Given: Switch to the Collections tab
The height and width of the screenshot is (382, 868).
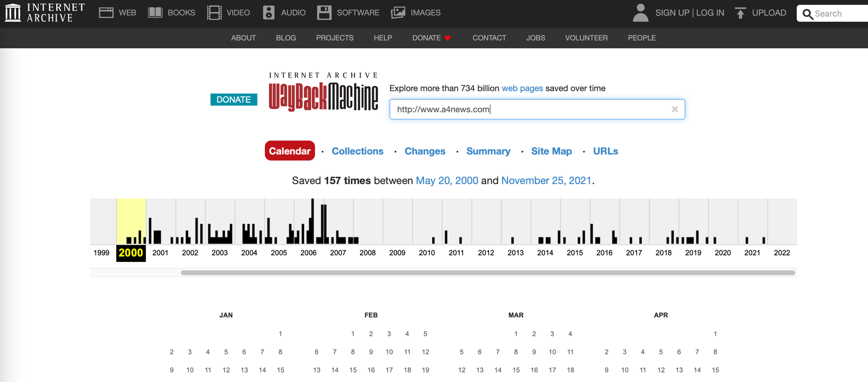Looking at the screenshot, I should pyautogui.click(x=358, y=151).
